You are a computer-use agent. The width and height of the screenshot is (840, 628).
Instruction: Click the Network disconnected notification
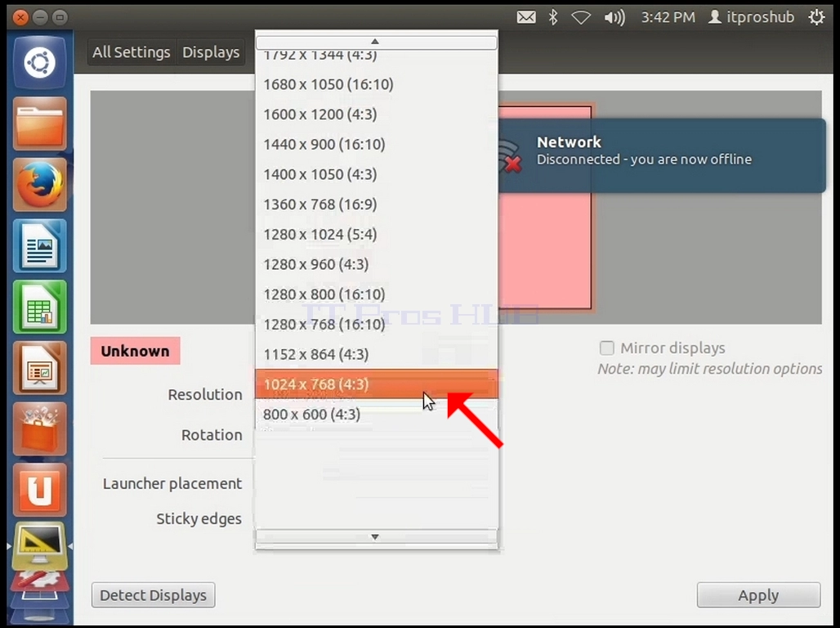(x=662, y=155)
